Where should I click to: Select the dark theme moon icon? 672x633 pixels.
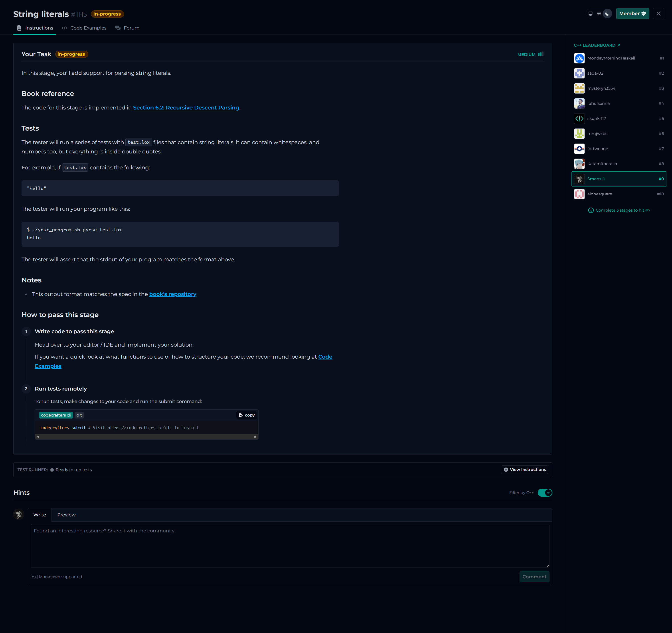[x=607, y=14]
